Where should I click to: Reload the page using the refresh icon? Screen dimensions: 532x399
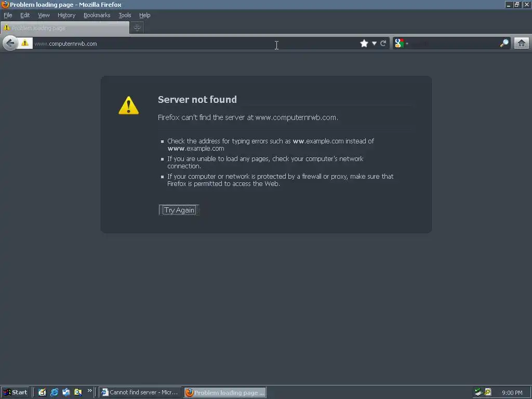tap(383, 44)
